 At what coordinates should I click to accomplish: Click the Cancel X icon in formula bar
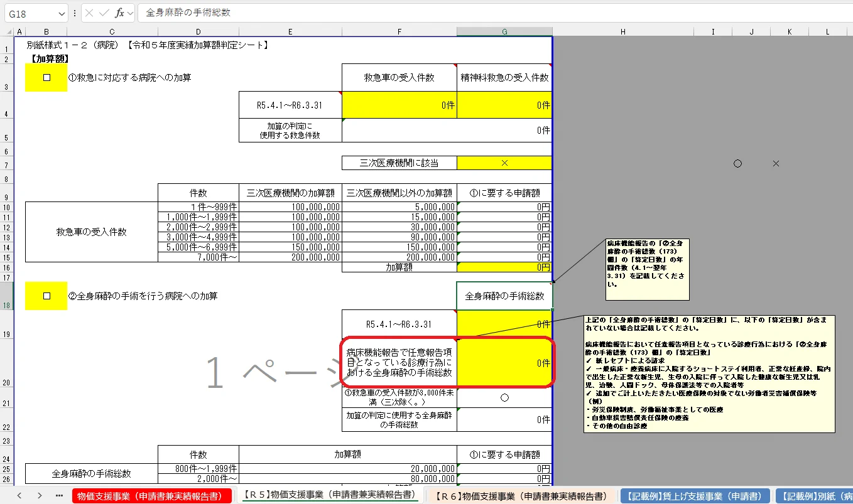pos(90,13)
